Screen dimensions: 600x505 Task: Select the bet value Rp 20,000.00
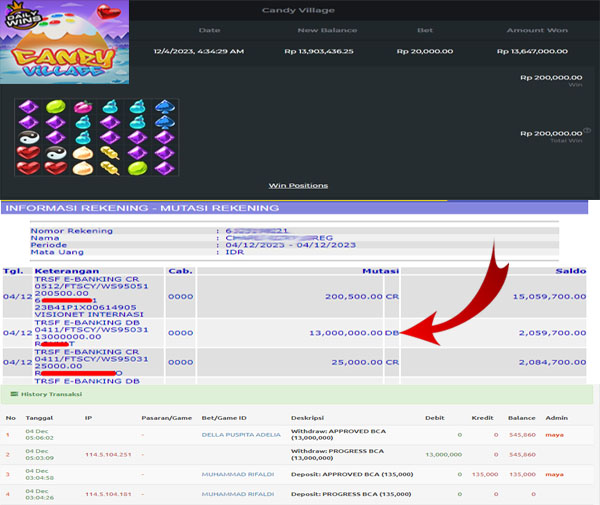[425, 51]
